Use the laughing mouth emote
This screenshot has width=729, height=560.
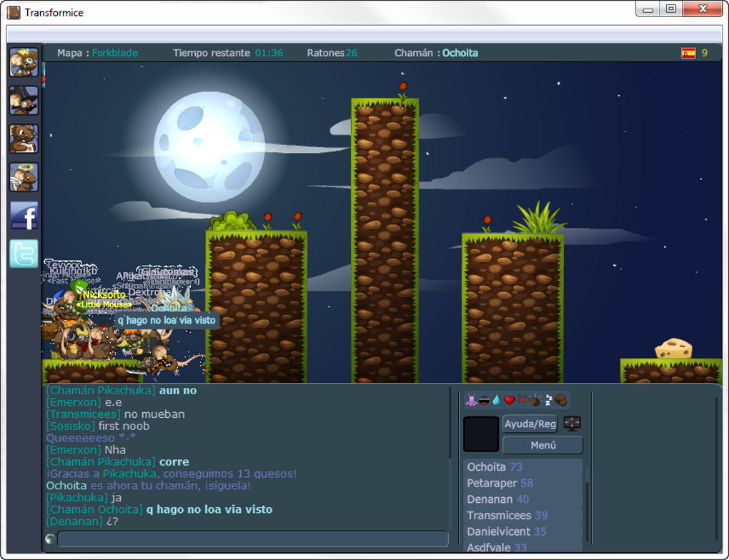pos(484,400)
